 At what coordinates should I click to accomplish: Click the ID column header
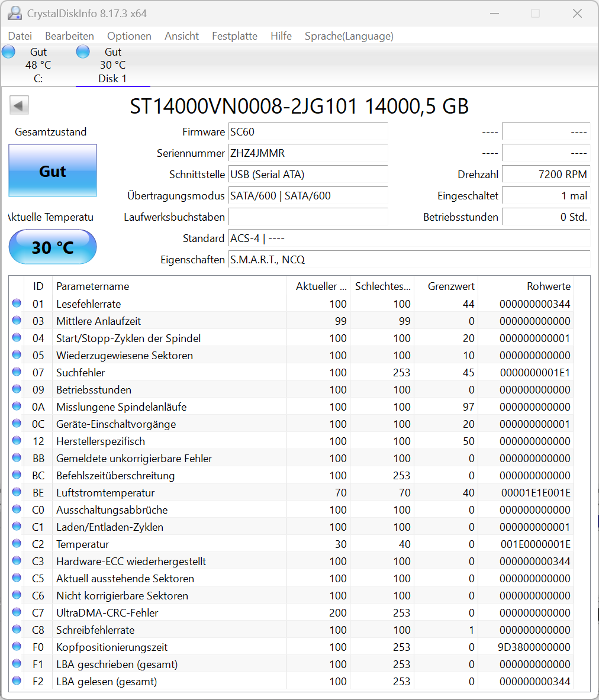[x=38, y=286]
